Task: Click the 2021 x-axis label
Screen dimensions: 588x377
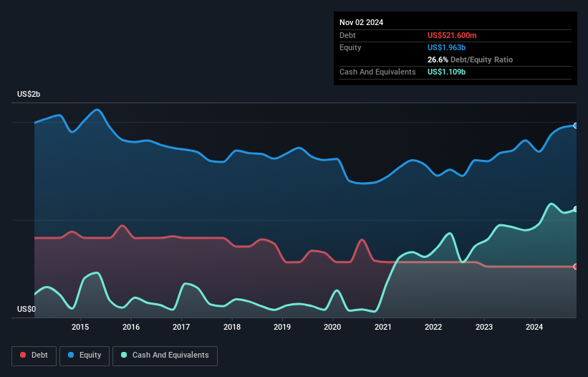Action: point(383,327)
